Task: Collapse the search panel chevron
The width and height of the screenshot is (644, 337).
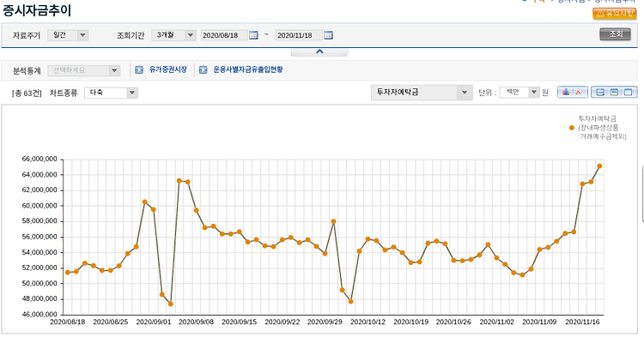Action: click(319, 51)
